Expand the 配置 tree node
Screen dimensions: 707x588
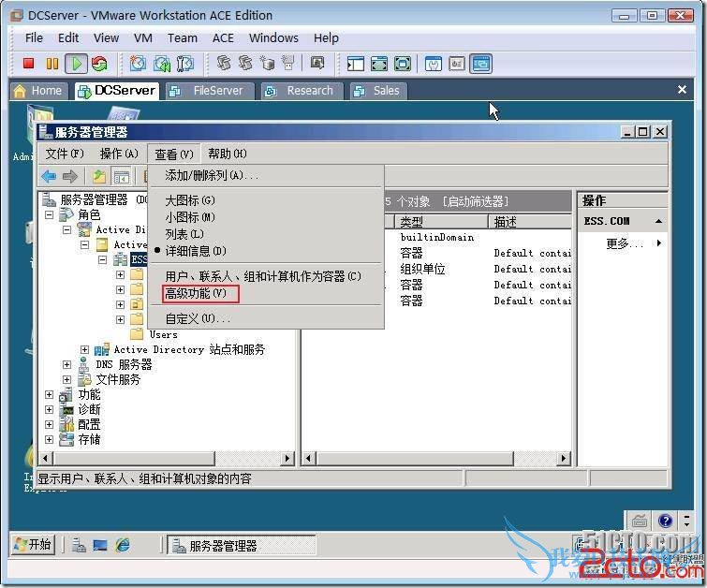49,424
